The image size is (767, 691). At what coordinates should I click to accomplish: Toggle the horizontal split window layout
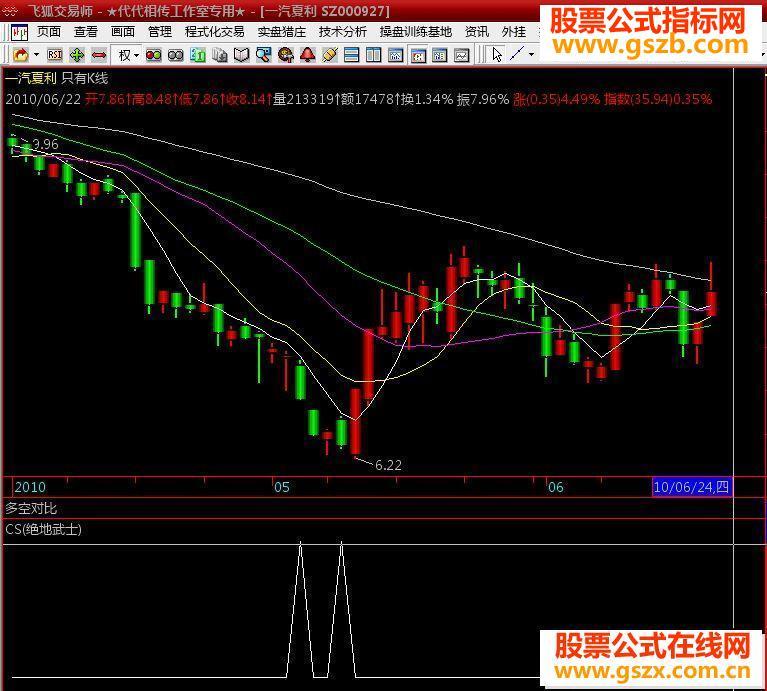pos(351,55)
